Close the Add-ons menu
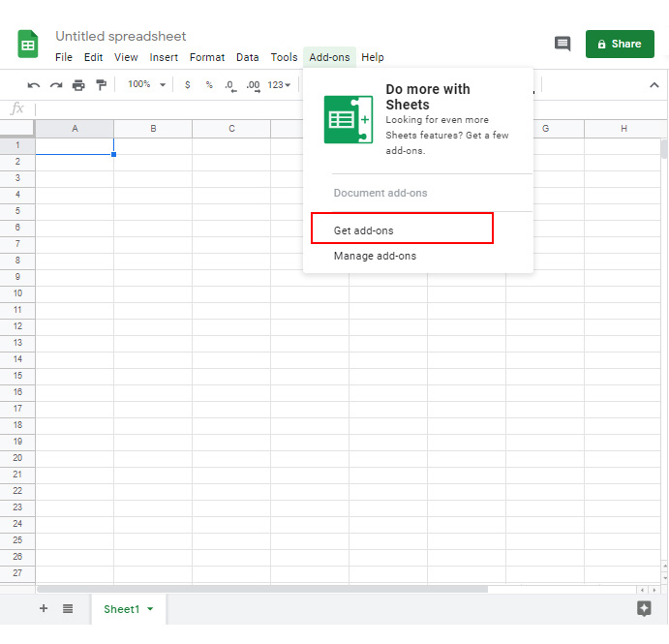The image size is (669, 644). [x=329, y=57]
